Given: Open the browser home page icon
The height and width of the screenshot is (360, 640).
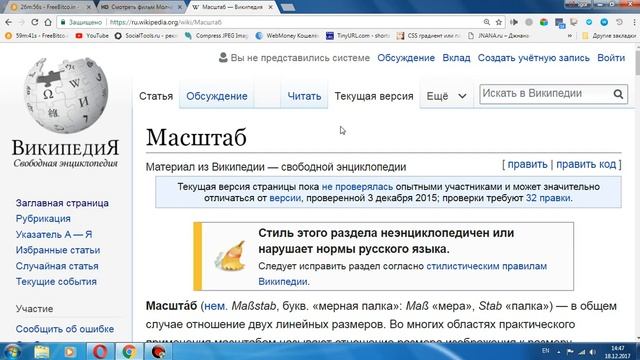Looking at the screenshot, I should point(48,22).
